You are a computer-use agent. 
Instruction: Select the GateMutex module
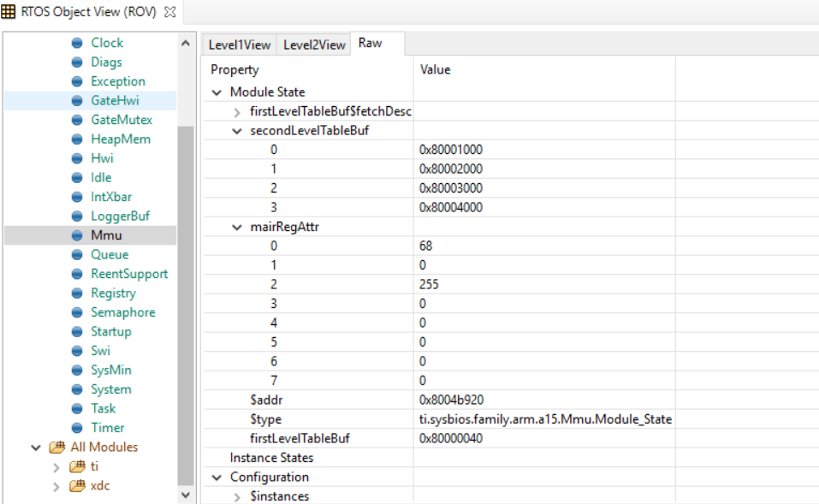click(122, 120)
